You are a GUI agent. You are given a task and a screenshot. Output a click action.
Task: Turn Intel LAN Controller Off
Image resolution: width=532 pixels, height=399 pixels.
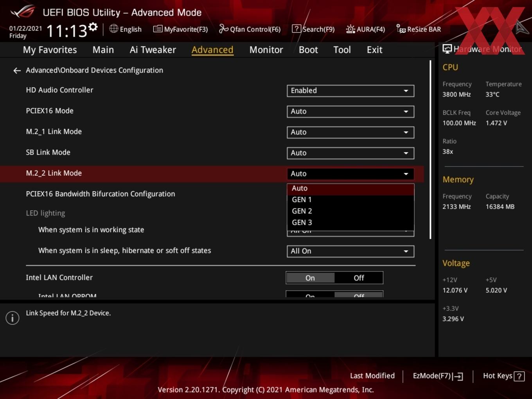(359, 278)
